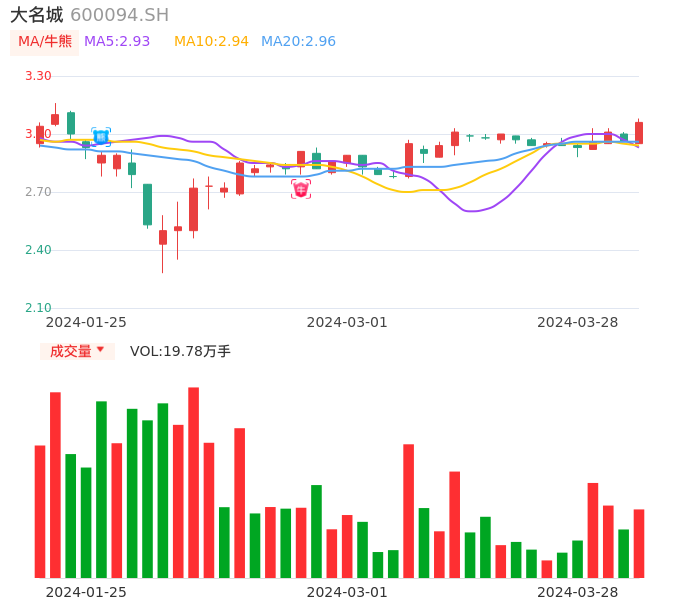Select the MA/牛熊 indicator tab

point(45,41)
